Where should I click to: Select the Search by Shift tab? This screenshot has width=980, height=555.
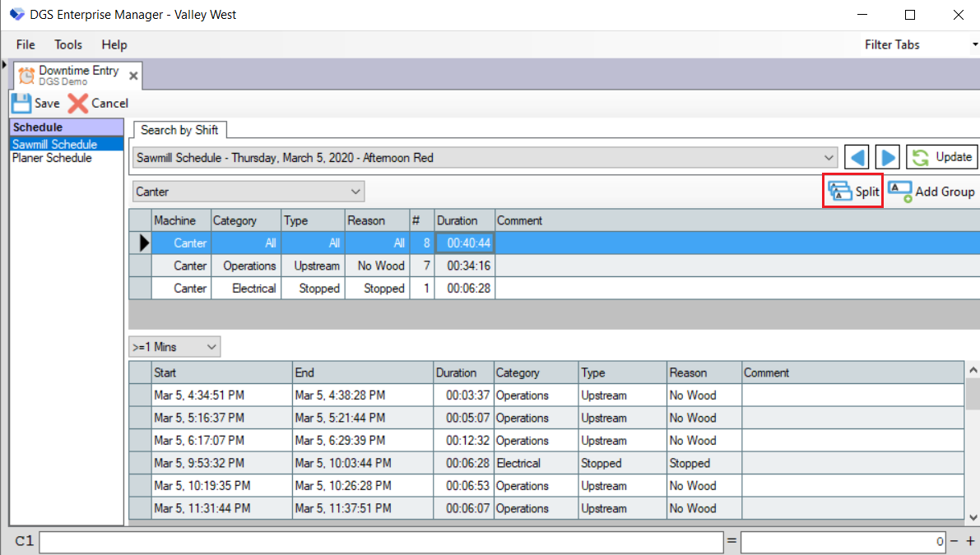click(179, 130)
